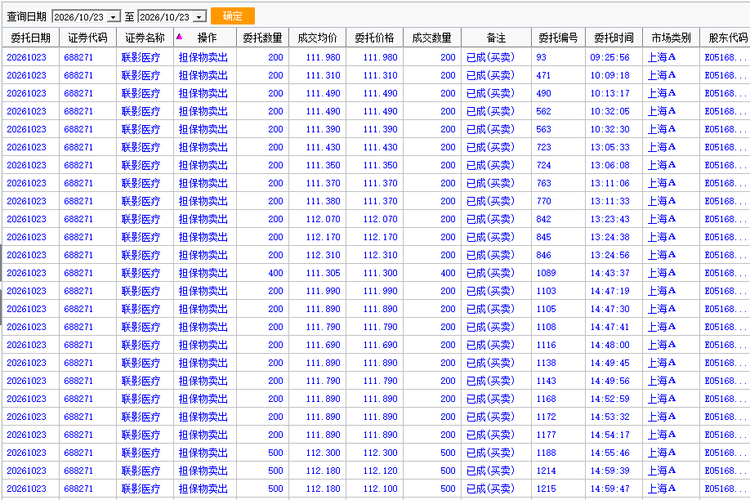
Task: Click the 查询日期 label
Action: pyautogui.click(x=27, y=17)
